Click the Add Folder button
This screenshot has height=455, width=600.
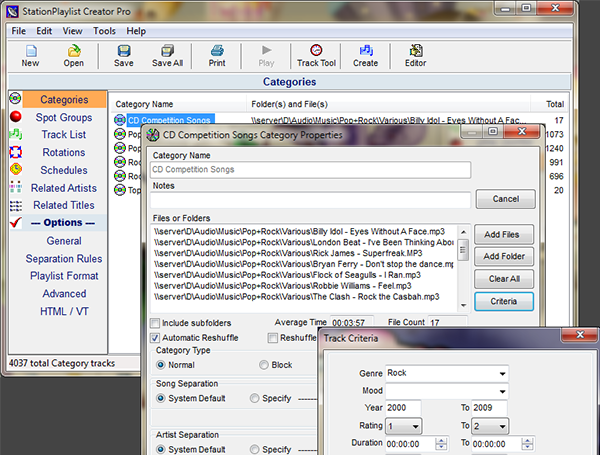coord(504,256)
